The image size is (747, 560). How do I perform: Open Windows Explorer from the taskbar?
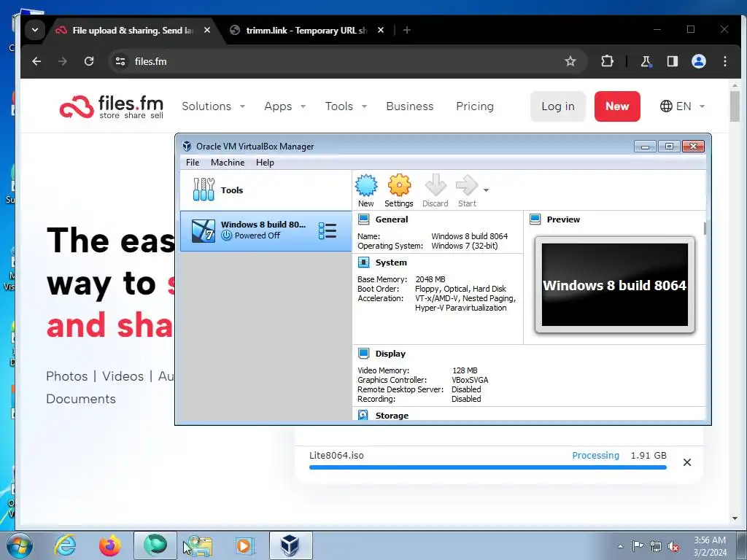coord(200,545)
